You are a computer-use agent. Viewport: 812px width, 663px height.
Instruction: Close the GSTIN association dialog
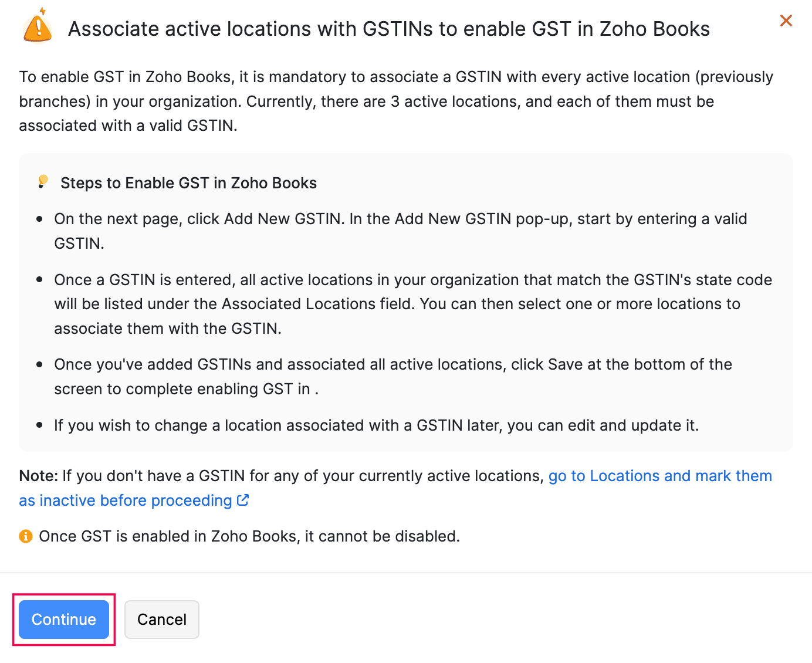click(786, 21)
